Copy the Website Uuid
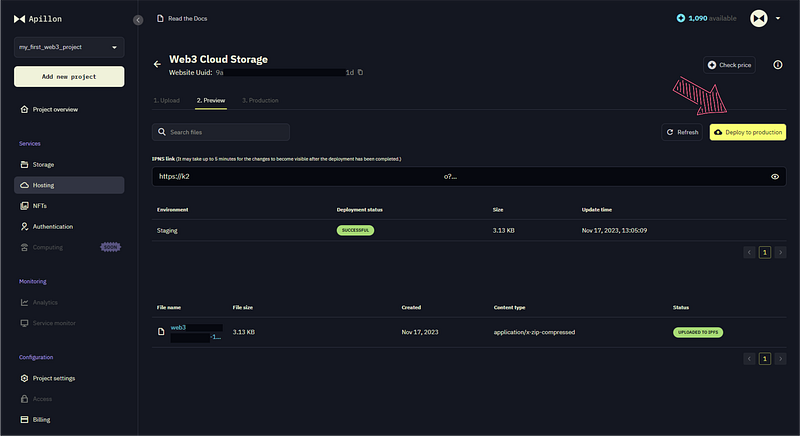Screen dimensions: 800x436 coord(360,72)
